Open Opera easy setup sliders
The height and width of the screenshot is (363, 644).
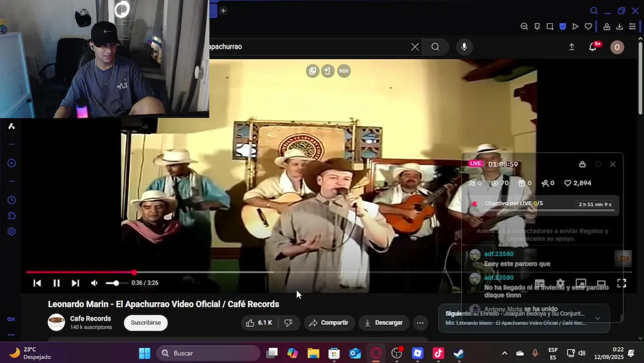[632, 27]
